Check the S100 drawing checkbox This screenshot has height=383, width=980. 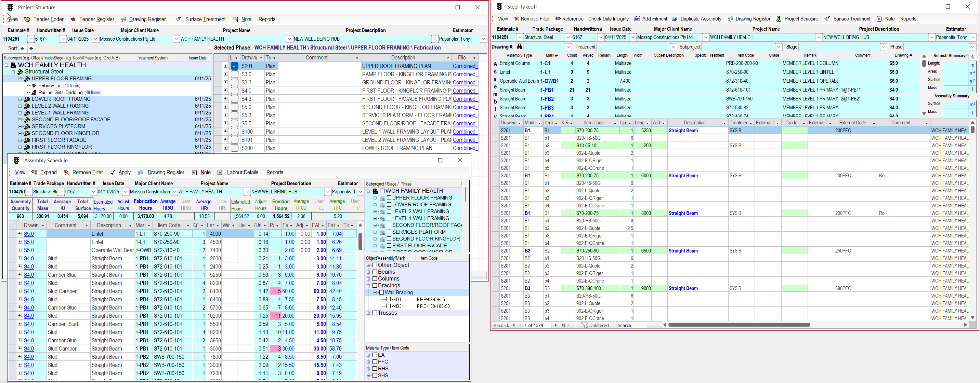point(235,132)
